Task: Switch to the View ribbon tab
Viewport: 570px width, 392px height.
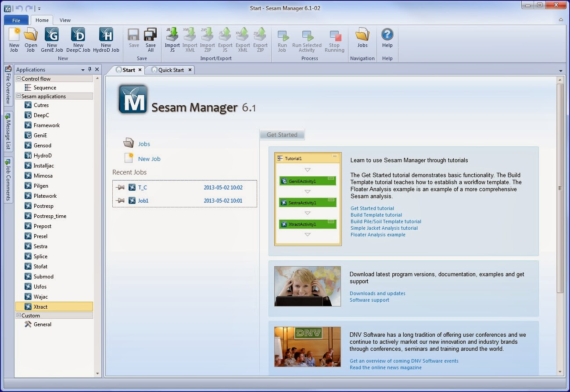Action: pos(65,20)
